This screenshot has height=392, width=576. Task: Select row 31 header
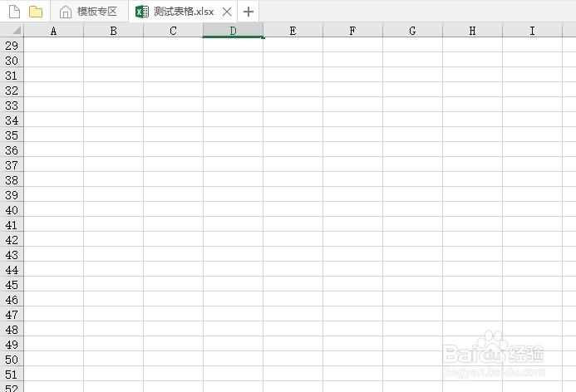(x=12, y=76)
